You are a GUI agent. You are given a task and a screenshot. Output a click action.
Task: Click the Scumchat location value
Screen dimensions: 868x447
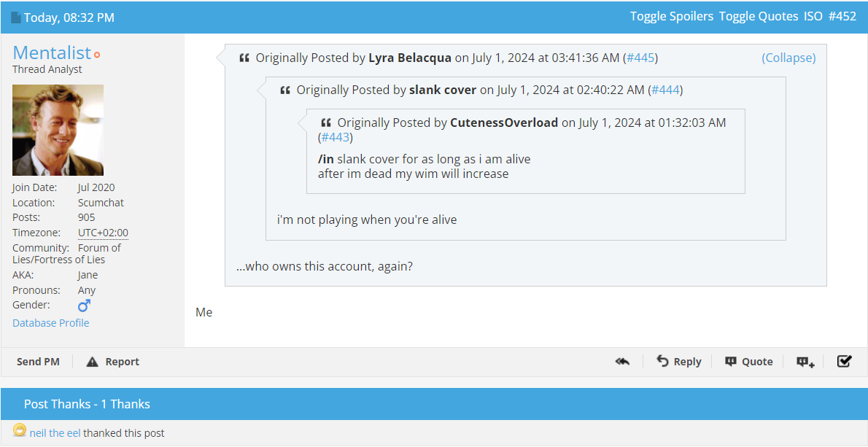pos(101,203)
